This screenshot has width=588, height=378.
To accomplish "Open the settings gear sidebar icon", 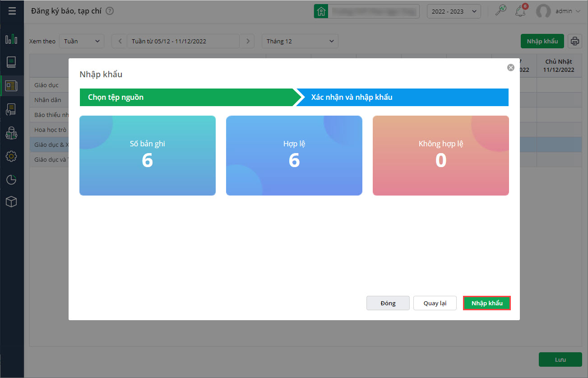I will click(11, 156).
